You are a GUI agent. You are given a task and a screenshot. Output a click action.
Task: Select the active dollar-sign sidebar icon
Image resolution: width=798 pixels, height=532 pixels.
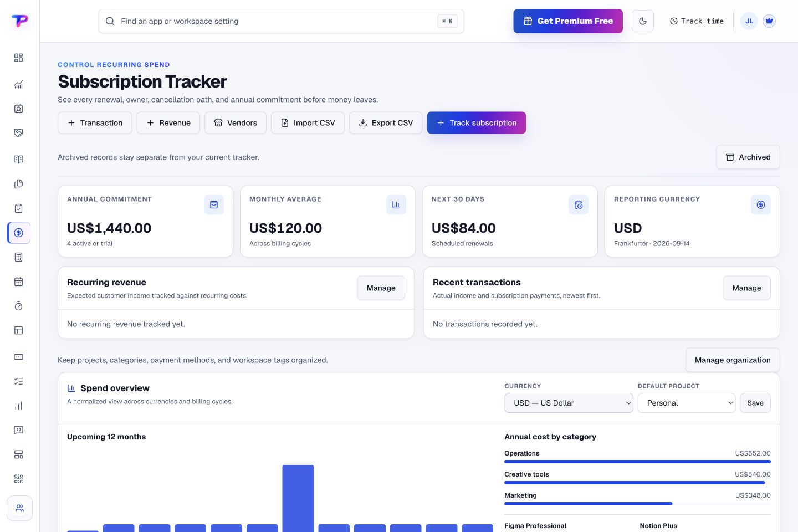(19, 233)
